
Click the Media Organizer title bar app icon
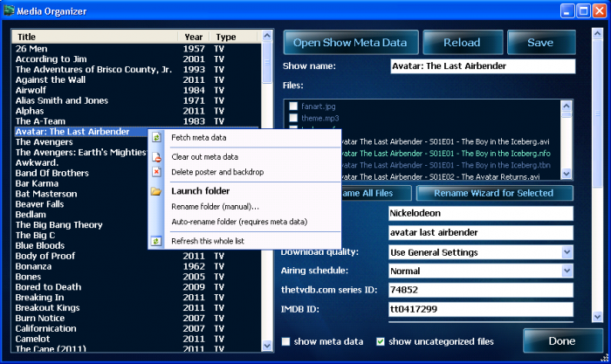pyautogui.click(x=9, y=10)
